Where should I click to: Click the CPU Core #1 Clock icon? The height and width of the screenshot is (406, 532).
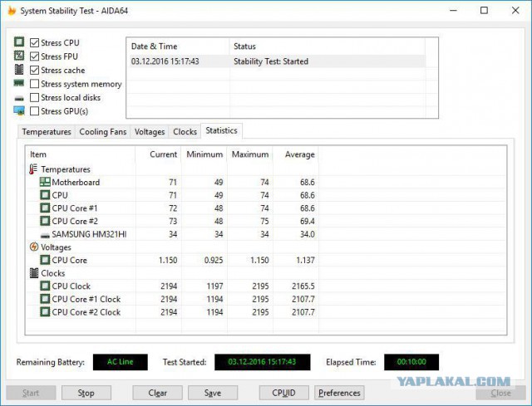click(x=45, y=299)
